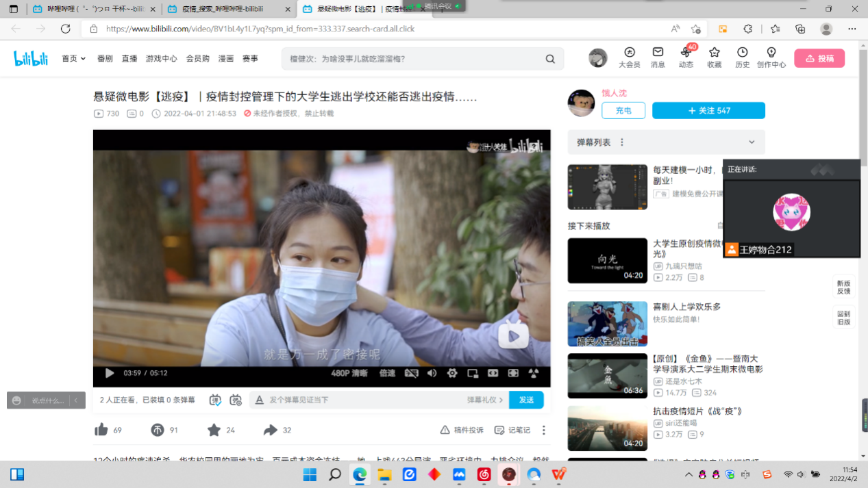
Task: Follow the uploader with 关注 button
Action: tap(708, 111)
